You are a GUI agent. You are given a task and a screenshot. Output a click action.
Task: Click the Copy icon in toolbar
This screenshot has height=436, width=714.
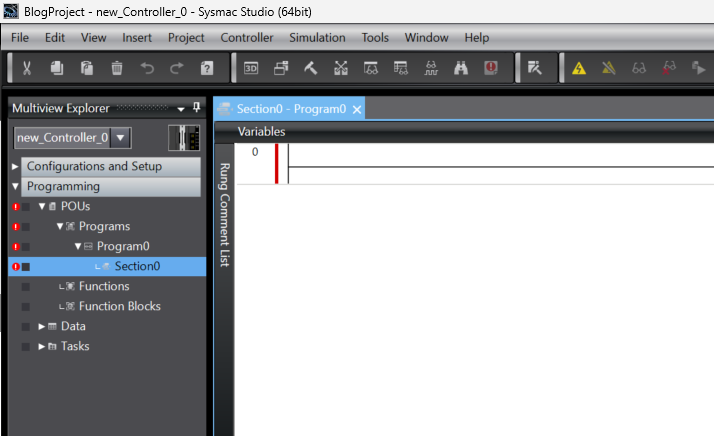tap(57, 68)
